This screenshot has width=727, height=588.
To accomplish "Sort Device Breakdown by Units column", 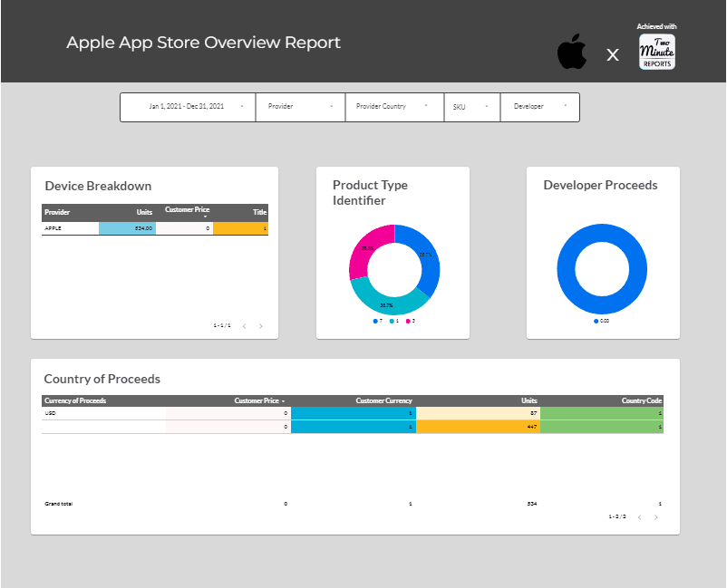I will click(x=144, y=212).
